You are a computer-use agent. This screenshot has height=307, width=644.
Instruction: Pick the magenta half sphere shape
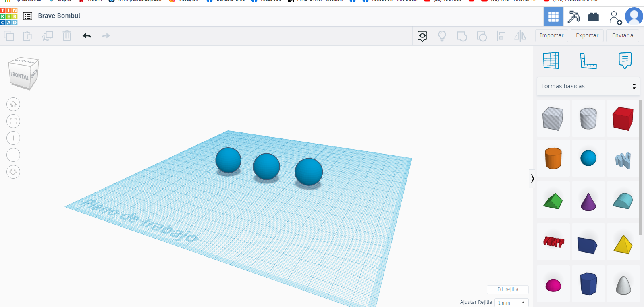click(x=553, y=284)
